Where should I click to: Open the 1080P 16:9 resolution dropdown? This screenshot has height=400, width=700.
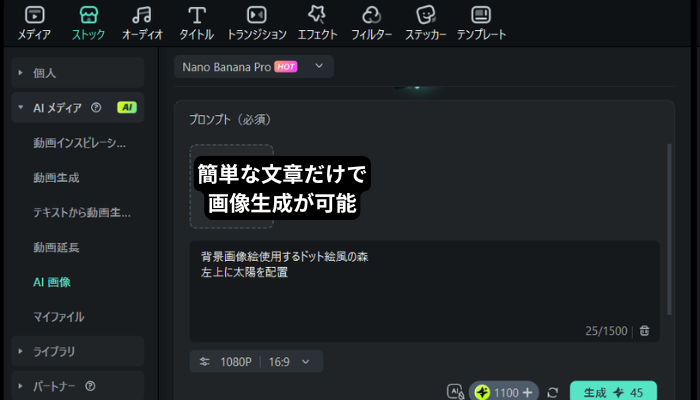coord(255,362)
